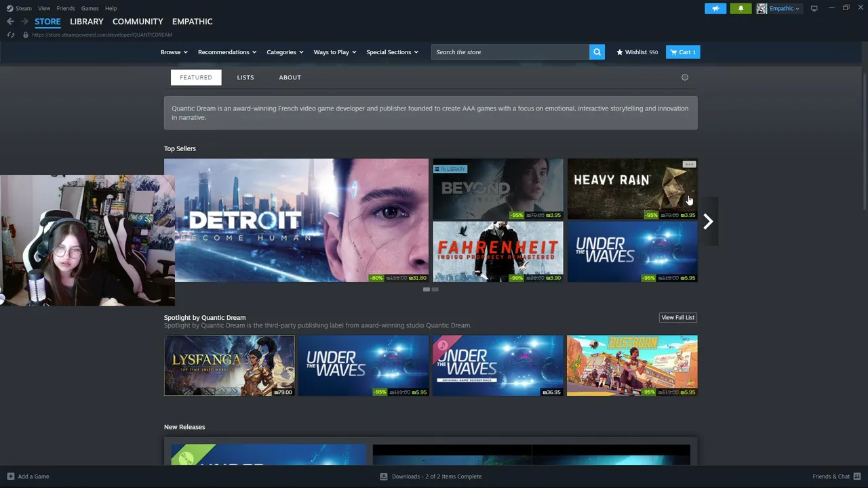Enter Big Picture mode via monitor icon
868x488 pixels.
[x=814, y=8]
